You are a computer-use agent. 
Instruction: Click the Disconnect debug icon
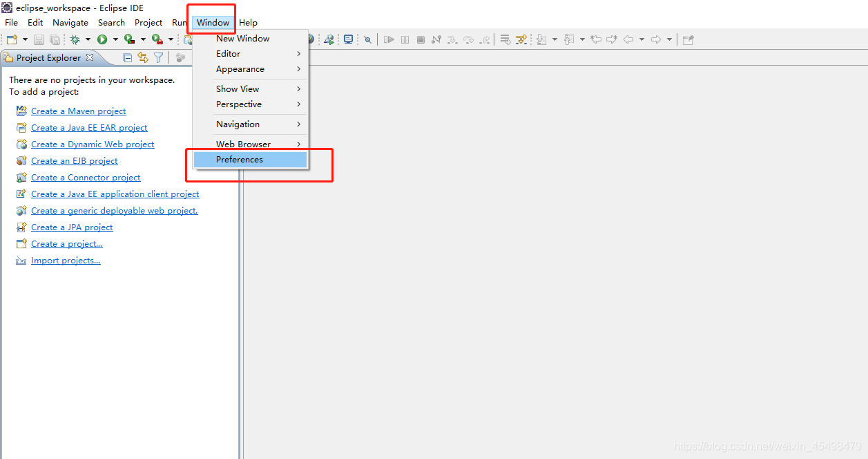coord(436,39)
